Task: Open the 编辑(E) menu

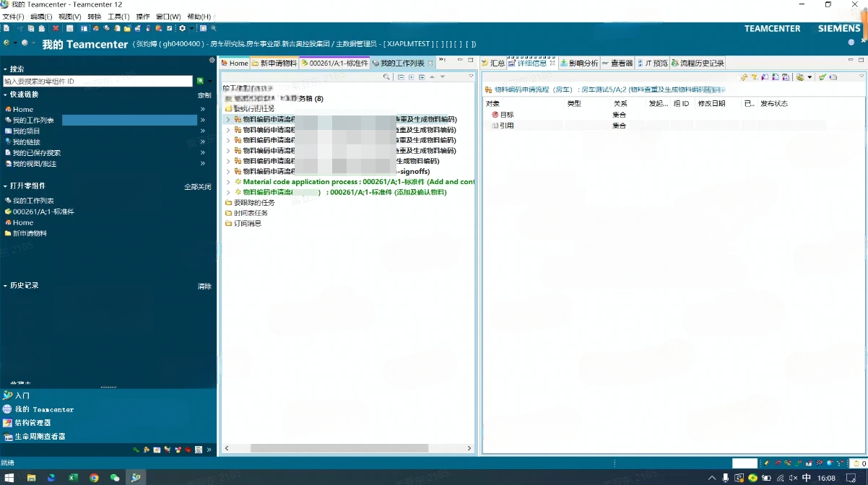Action: [x=41, y=17]
